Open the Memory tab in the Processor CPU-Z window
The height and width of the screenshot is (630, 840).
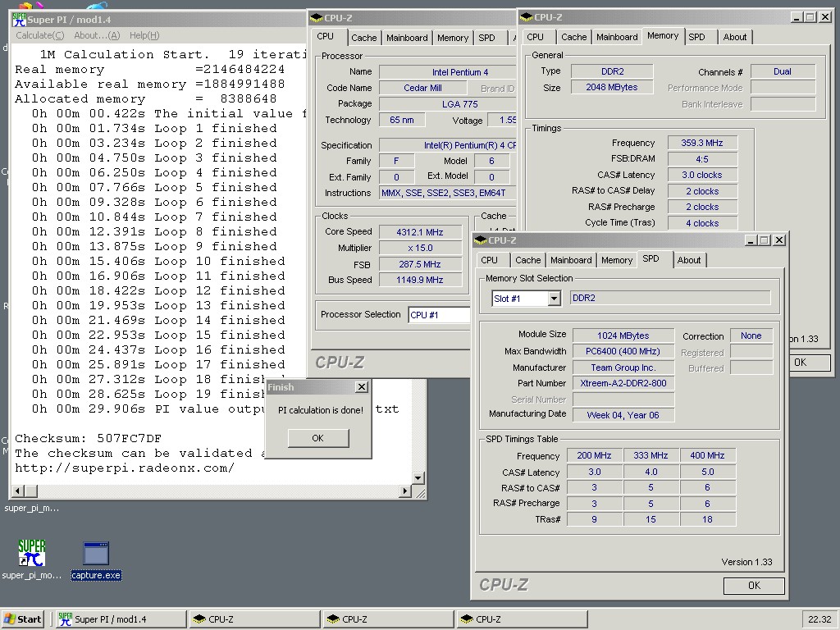pos(453,38)
